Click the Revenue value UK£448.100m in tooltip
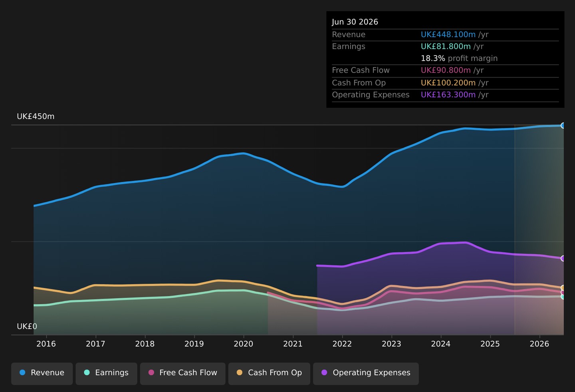 click(448, 35)
